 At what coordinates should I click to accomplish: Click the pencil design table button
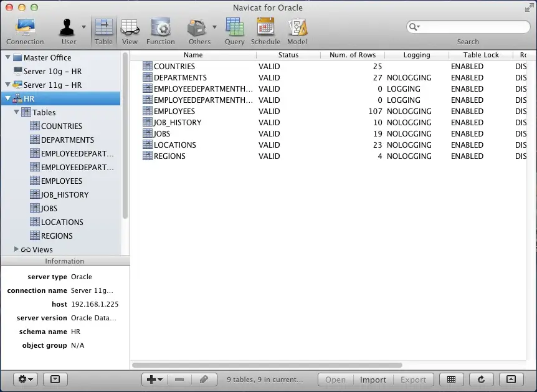(x=204, y=380)
